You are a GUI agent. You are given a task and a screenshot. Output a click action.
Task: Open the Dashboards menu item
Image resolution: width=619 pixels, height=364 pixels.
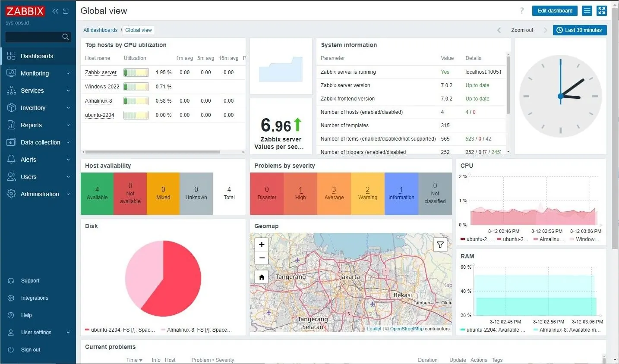[38, 56]
